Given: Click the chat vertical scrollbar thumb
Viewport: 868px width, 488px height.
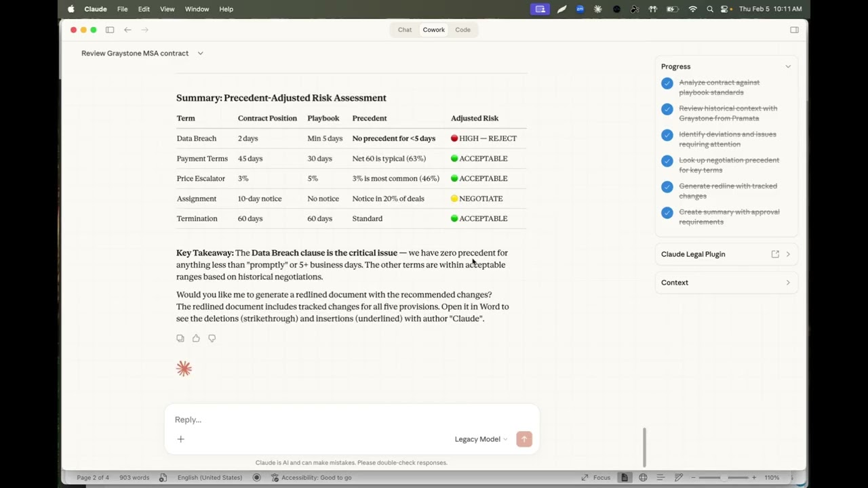Looking at the screenshot, I should [x=644, y=447].
